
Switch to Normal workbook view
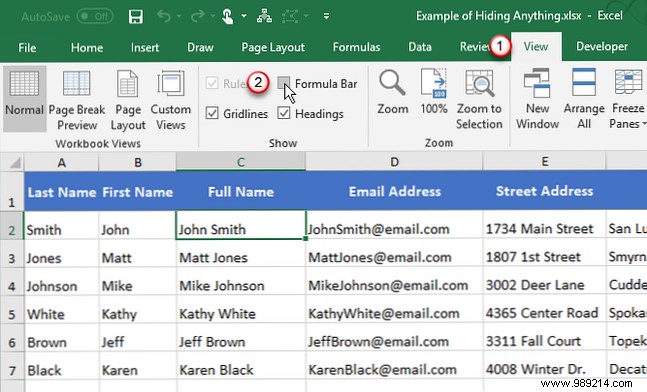[24, 98]
